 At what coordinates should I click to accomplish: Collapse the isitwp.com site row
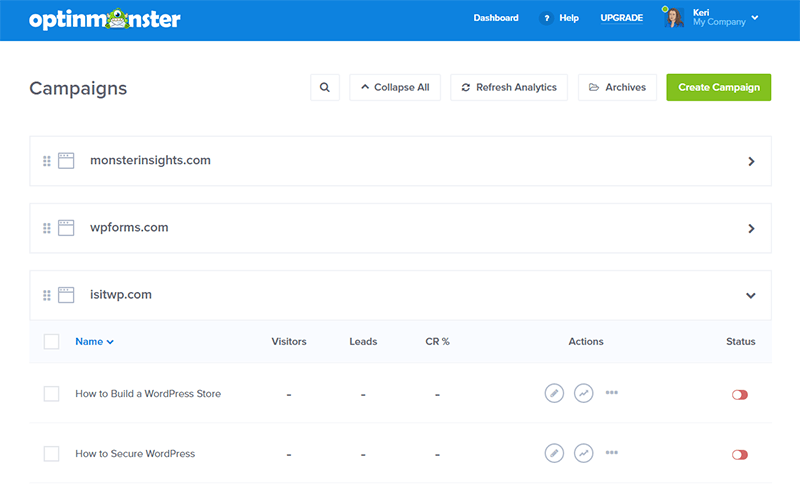coord(751,296)
